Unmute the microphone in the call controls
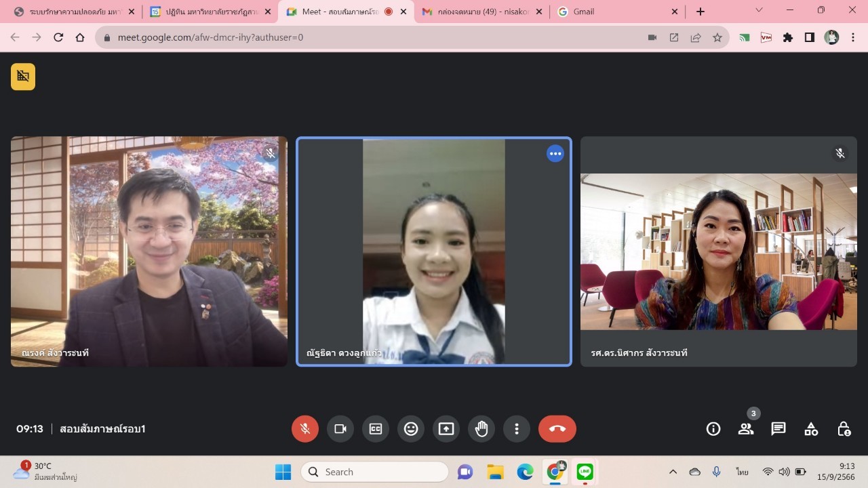The width and height of the screenshot is (868, 488). (x=305, y=429)
